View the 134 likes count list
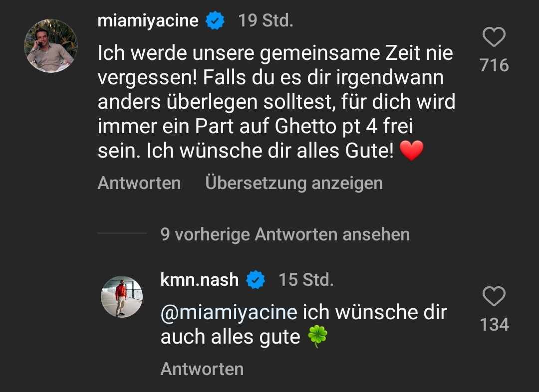 494,325
